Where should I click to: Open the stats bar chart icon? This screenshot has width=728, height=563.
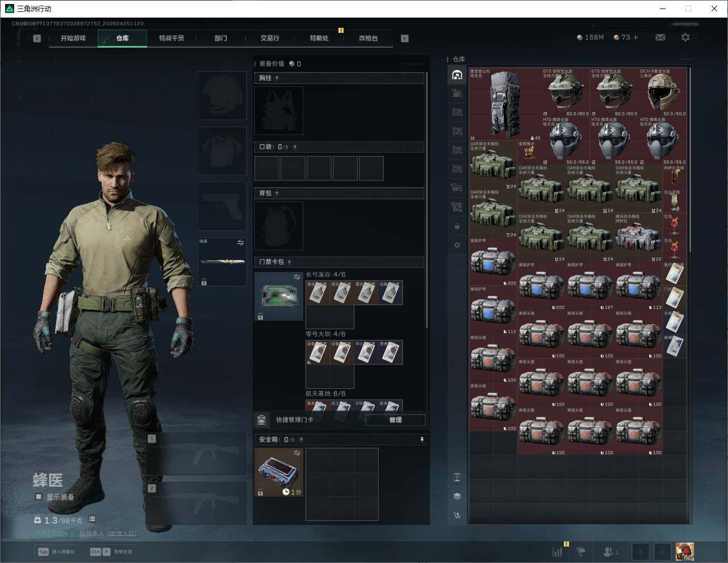(558, 552)
